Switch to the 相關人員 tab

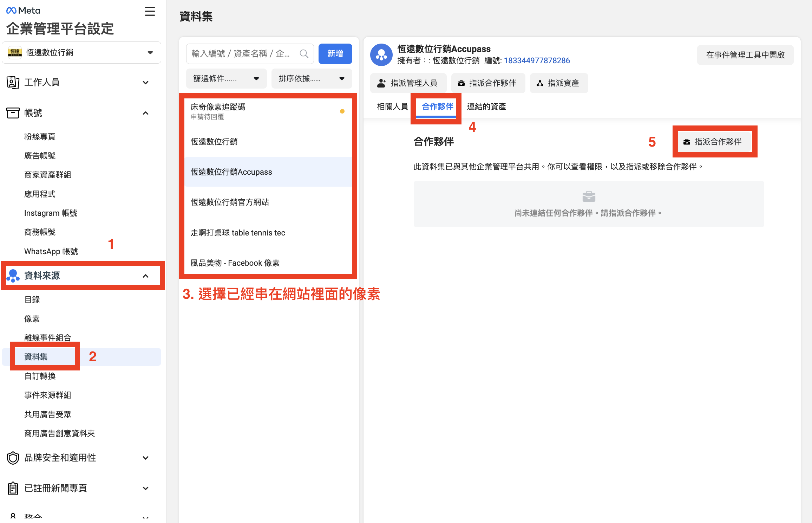[x=392, y=106]
